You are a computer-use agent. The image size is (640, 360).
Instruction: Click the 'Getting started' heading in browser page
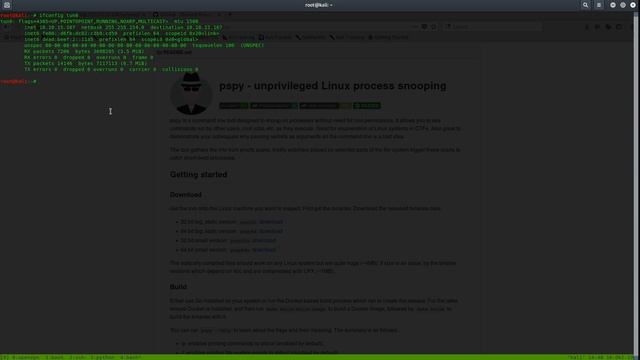point(198,175)
